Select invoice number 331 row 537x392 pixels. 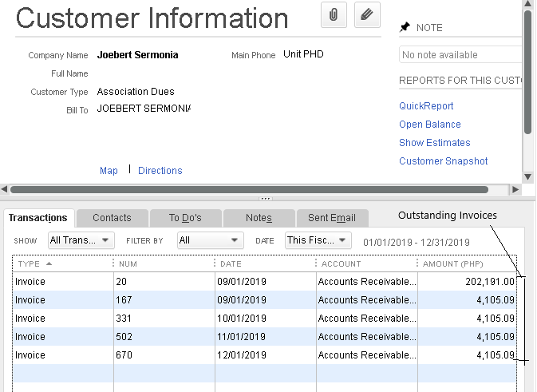tap(264, 319)
